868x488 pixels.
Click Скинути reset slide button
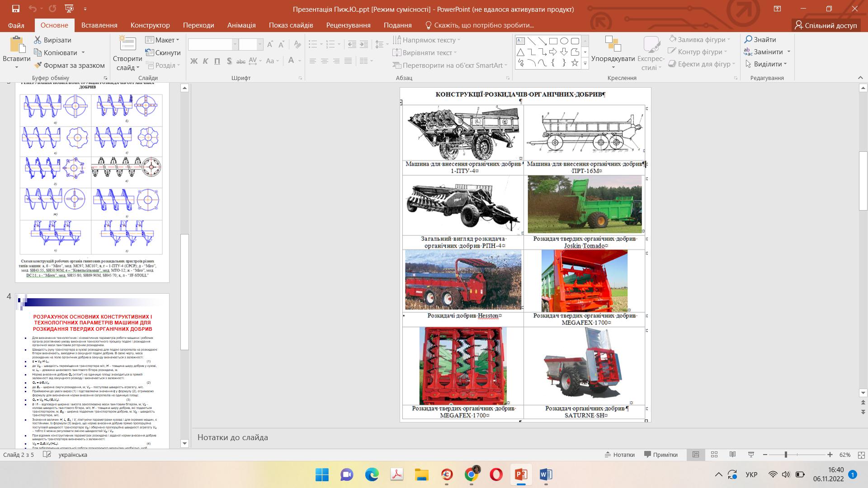click(x=163, y=52)
